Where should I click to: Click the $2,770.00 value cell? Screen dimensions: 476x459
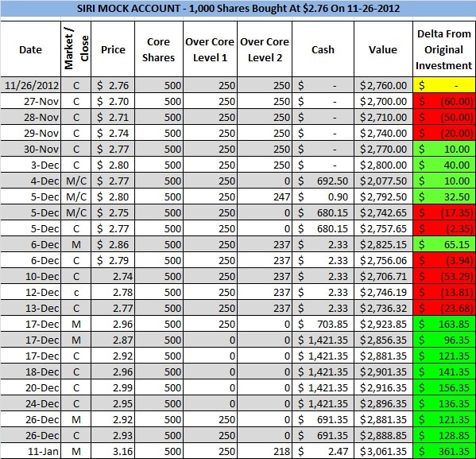383,149
